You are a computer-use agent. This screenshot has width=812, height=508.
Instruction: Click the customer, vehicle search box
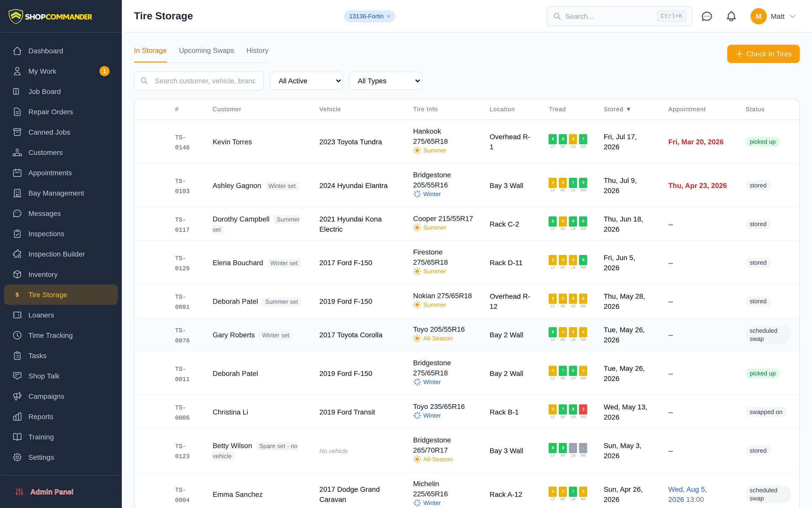(199, 81)
